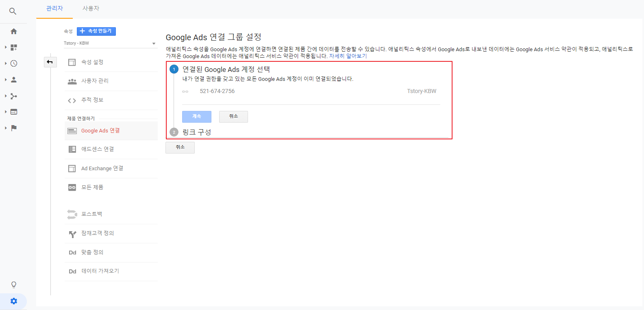
Task: Click the 추적 정보 code brackets icon
Action: (72, 100)
